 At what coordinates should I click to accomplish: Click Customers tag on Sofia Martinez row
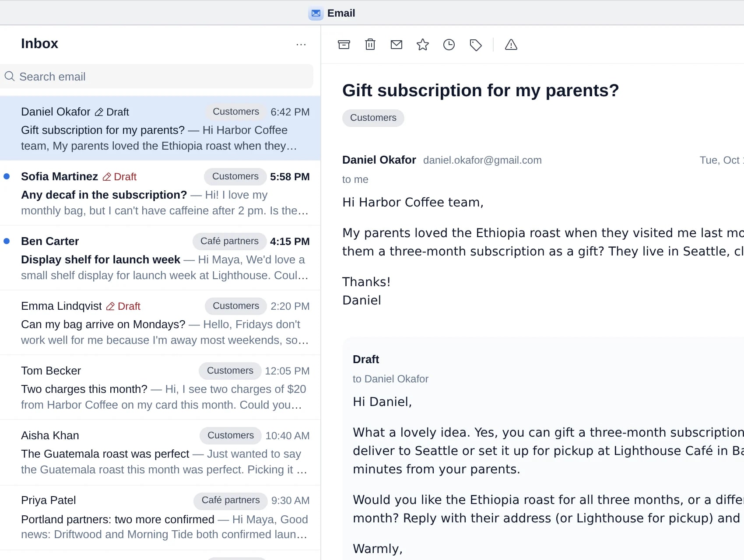(x=235, y=176)
